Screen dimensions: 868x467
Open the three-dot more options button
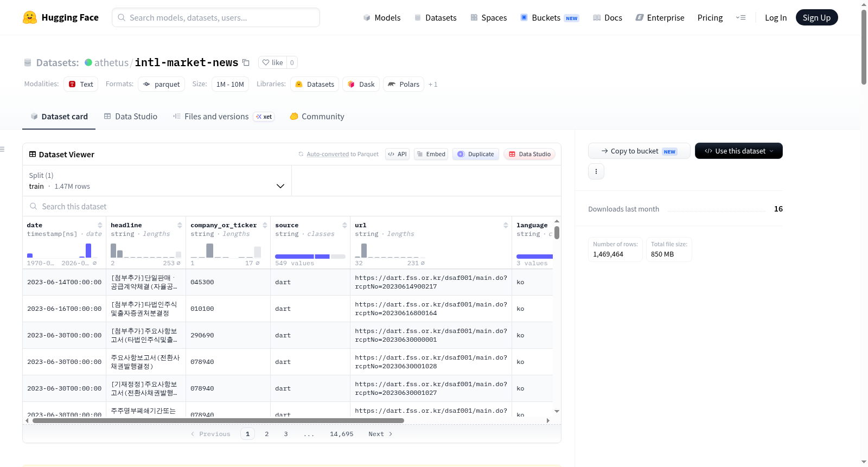coord(596,171)
